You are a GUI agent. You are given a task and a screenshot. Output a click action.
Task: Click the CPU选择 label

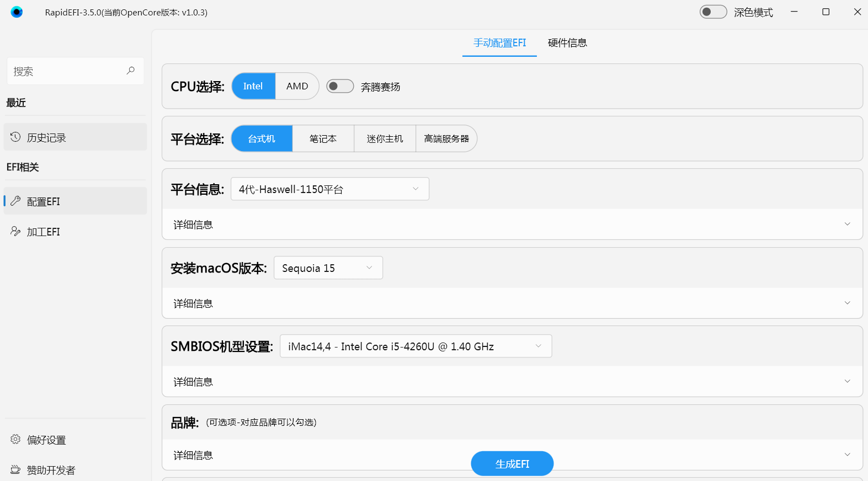tap(198, 87)
